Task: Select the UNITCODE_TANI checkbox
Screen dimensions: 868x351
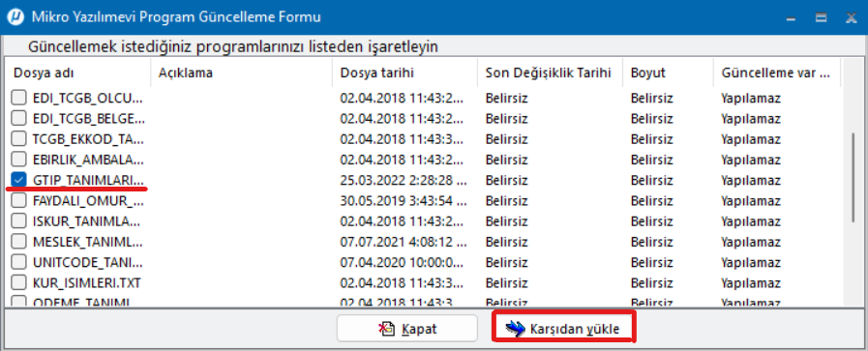Action: point(18,262)
